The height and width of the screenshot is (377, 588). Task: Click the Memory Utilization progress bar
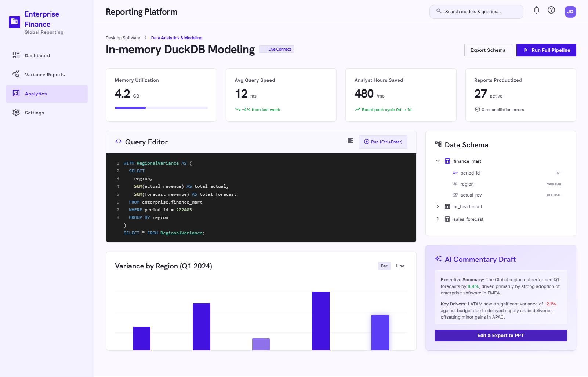(161, 108)
